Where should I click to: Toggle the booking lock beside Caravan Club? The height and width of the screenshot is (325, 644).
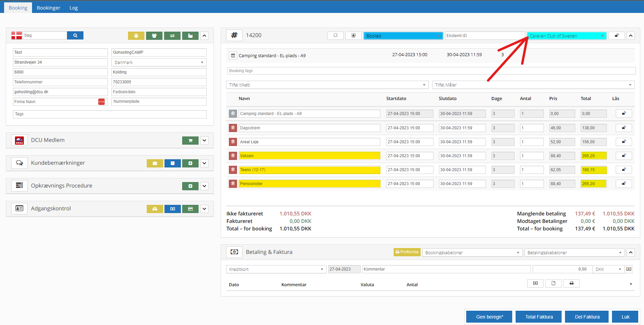tap(616, 36)
